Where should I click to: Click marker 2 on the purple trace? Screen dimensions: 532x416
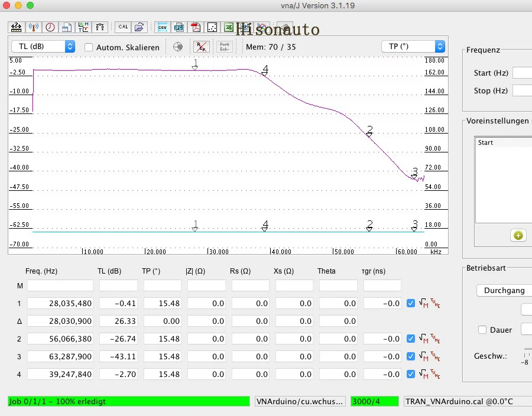click(369, 131)
